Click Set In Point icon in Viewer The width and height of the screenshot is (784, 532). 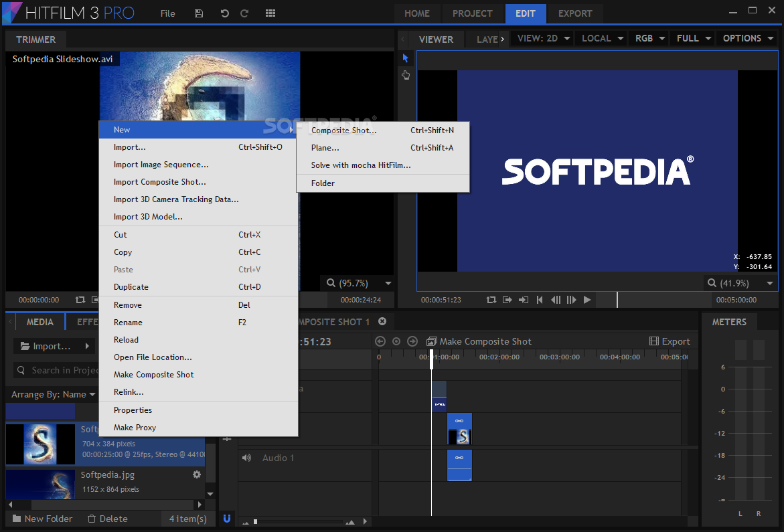[524, 300]
